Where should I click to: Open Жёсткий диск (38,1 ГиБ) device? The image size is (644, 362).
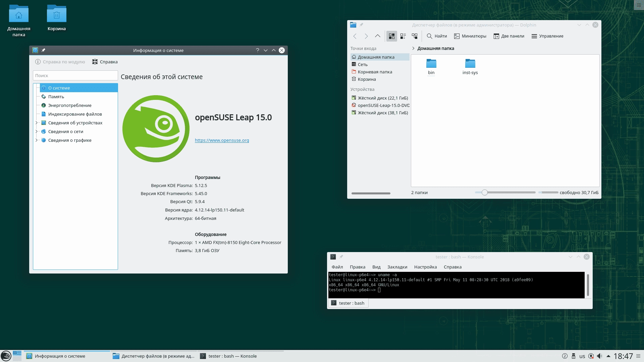click(x=380, y=113)
